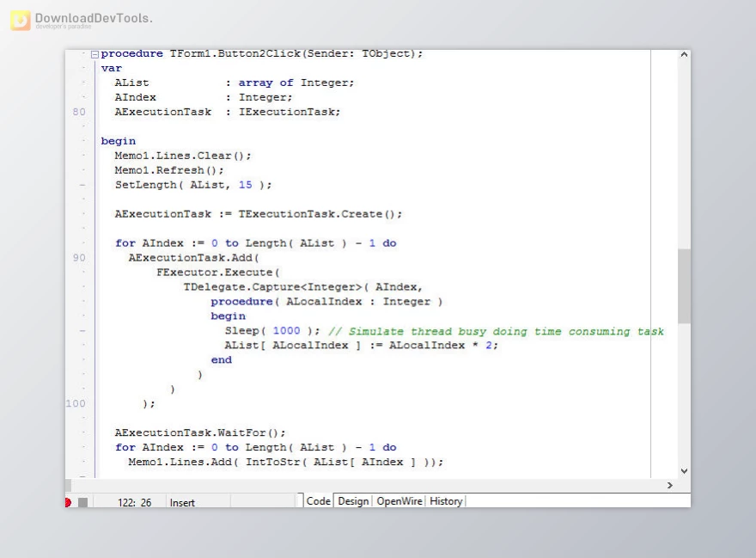Click the DownloadDevTools watermark text
The width and height of the screenshot is (756, 558).
(x=94, y=18)
